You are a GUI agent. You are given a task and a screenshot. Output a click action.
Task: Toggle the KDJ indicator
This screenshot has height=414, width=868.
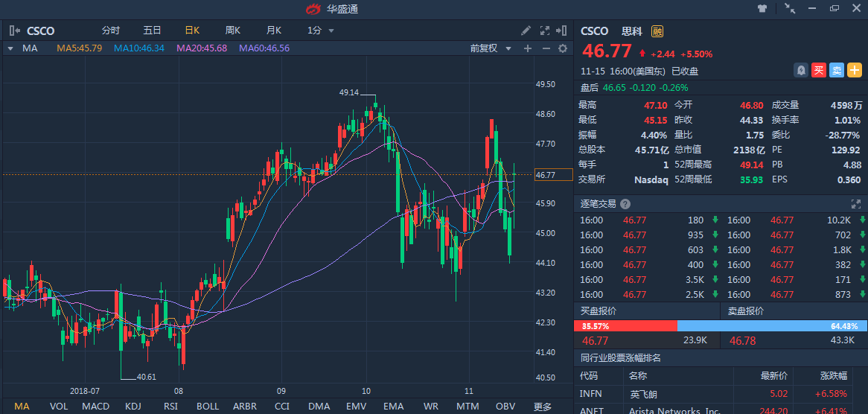pyautogui.click(x=133, y=407)
